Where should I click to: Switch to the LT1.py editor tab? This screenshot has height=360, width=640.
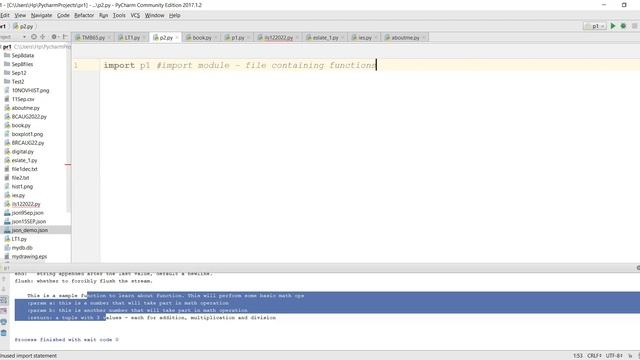pyautogui.click(x=132, y=38)
